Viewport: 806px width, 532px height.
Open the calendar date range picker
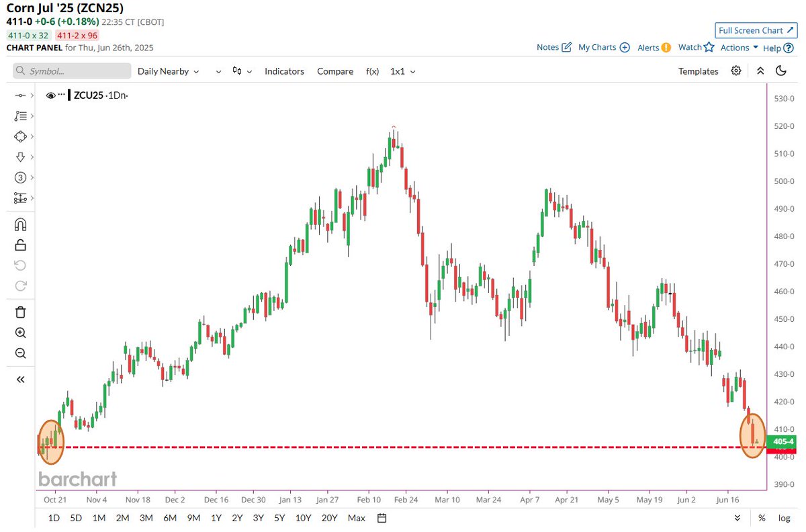click(382, 518)
